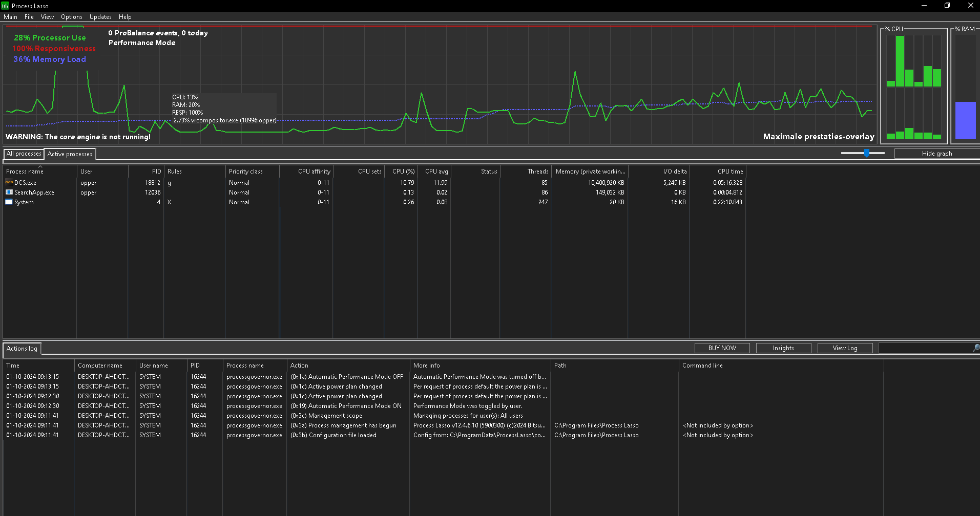
Task: Sort log by Time column header
Action: [38, 365]
